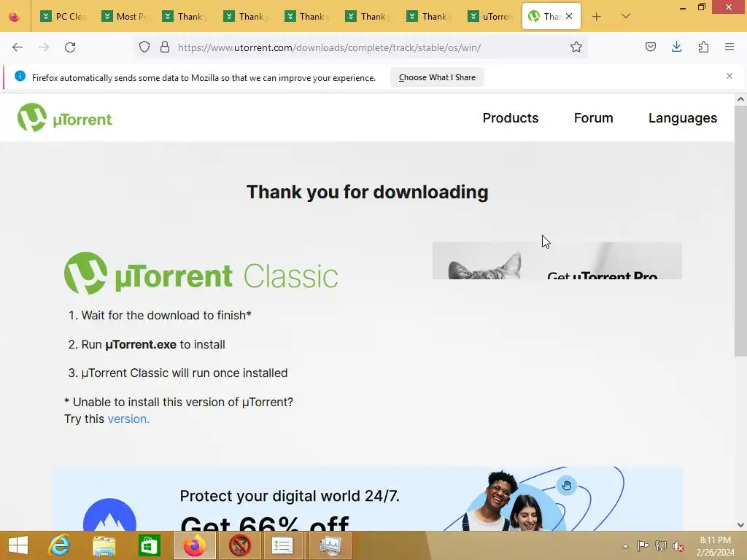Click the Firefox taskbar icon
747x560 pixels.
click(x=194, y=545)
